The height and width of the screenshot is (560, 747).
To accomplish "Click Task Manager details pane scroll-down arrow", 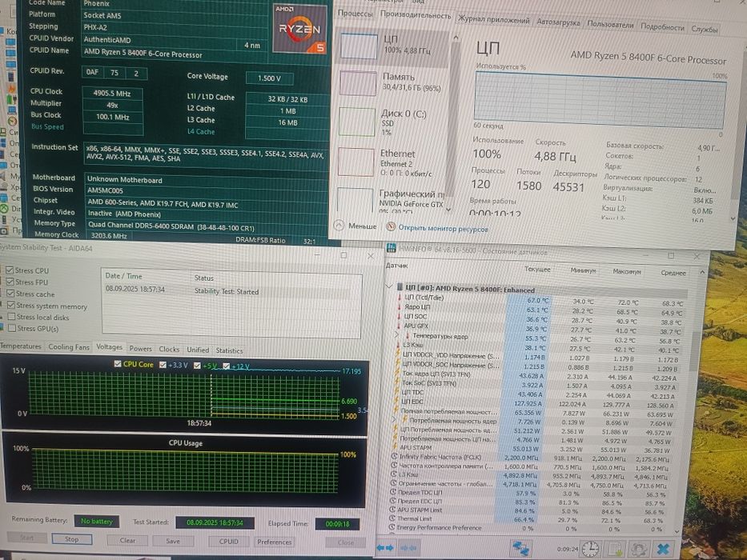I will click(x=733, y=218).
